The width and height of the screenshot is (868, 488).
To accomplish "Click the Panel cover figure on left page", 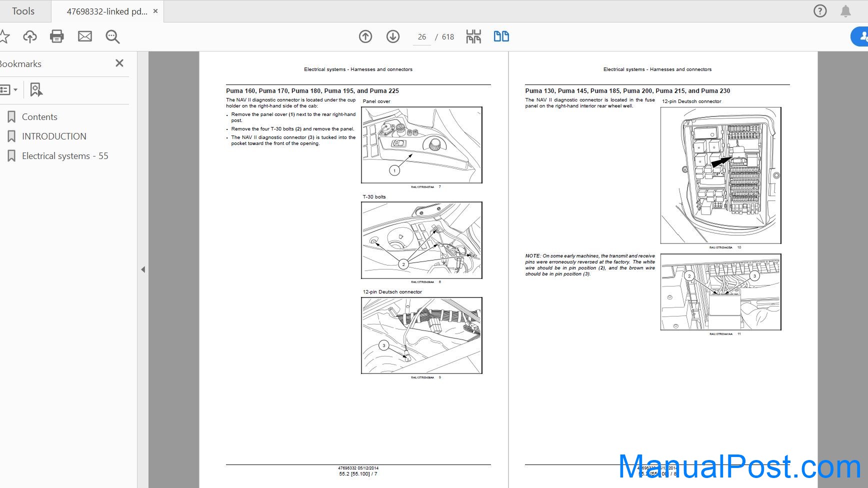I will tap(421, 145).
